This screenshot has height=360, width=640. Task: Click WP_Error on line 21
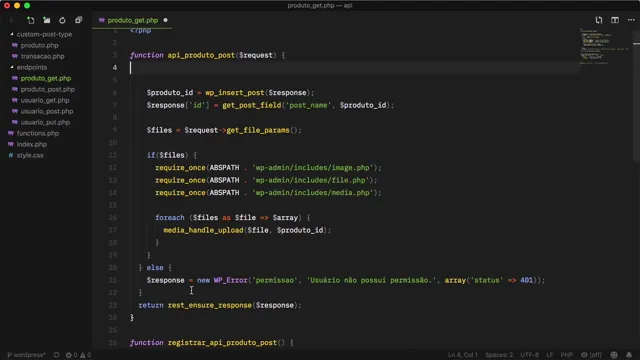coord(231,280)
